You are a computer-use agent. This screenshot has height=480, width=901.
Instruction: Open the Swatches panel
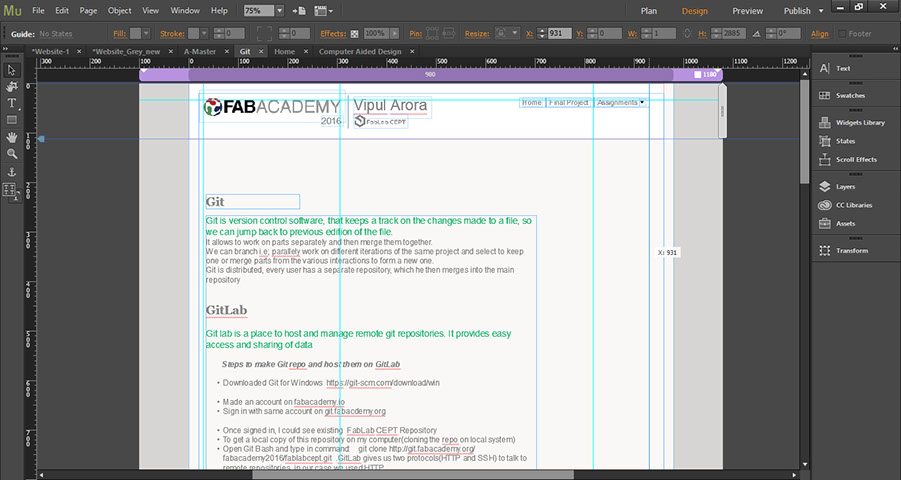[850, 95]
